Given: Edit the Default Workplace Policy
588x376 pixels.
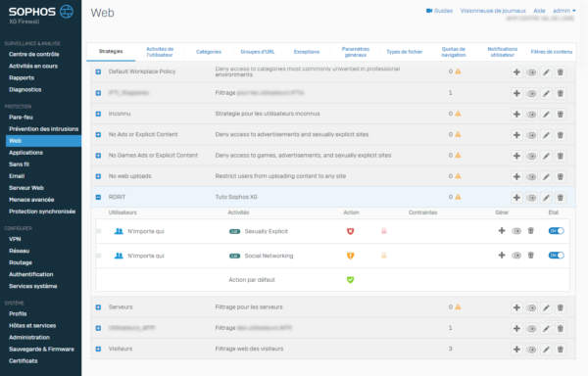Looking at the screenshot, I should click(x=546, y=72).
